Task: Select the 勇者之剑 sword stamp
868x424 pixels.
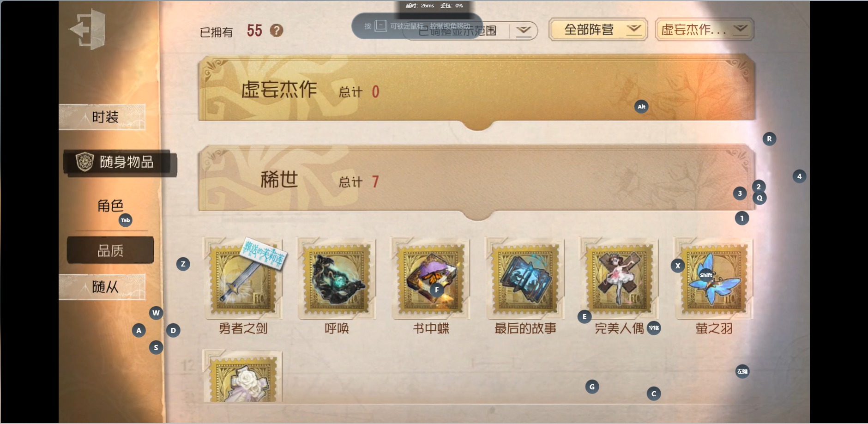Action: point(243,278)
